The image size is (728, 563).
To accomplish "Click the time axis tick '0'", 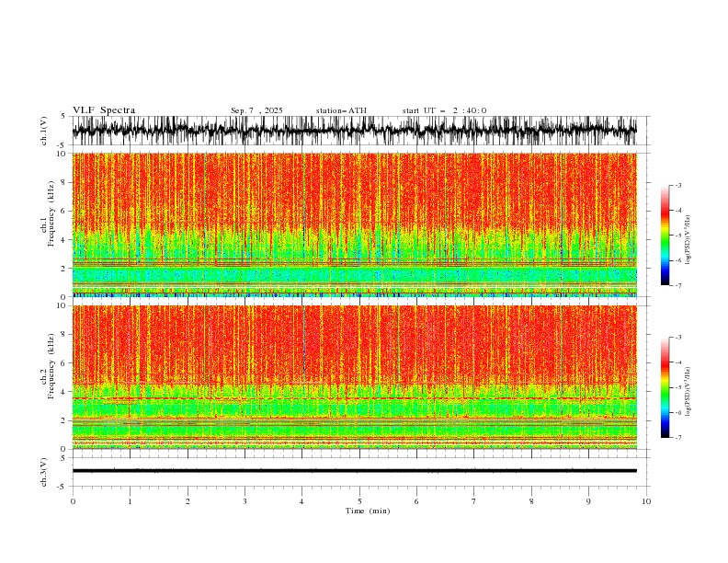I will click(73, 501).
